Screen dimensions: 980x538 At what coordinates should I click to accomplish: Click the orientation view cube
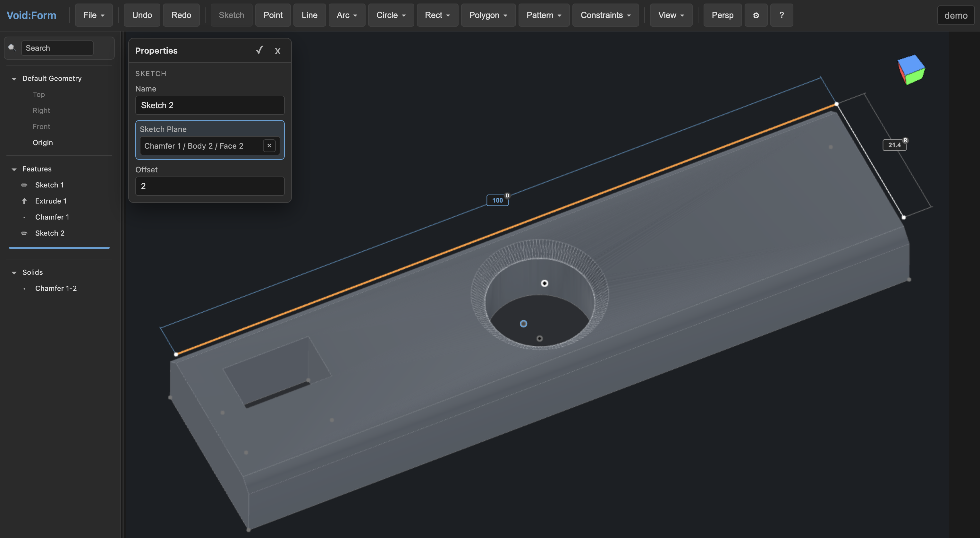[x=911, y=70]
